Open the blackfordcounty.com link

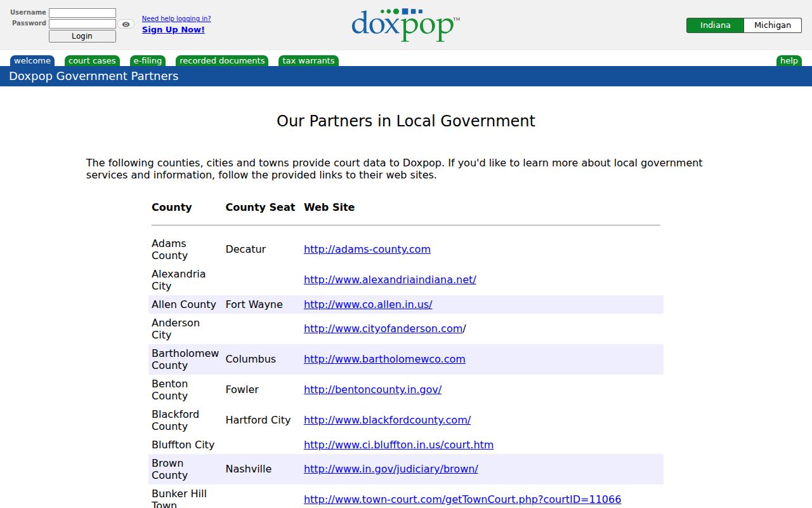click(x=387, y=420)
